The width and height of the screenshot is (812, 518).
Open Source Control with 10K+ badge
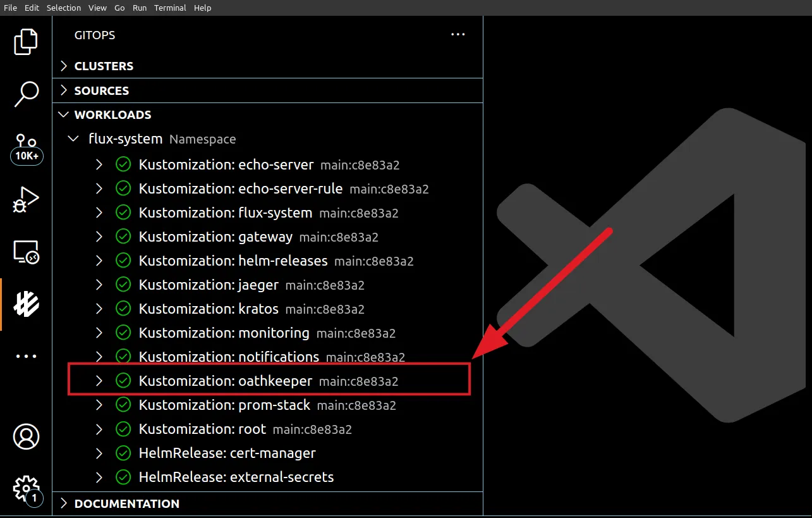[27, 148]
